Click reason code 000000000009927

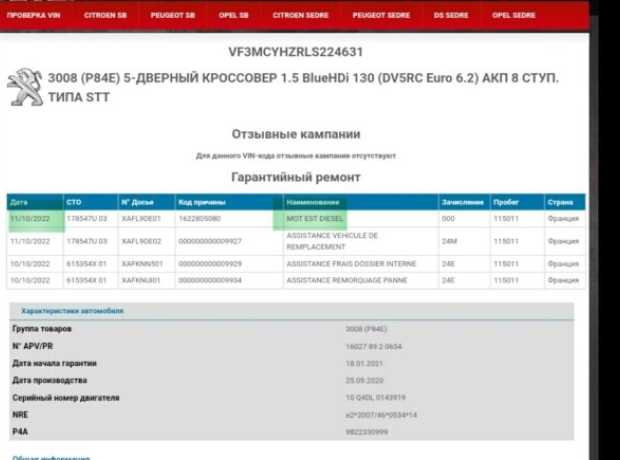[x=210, y=241]
